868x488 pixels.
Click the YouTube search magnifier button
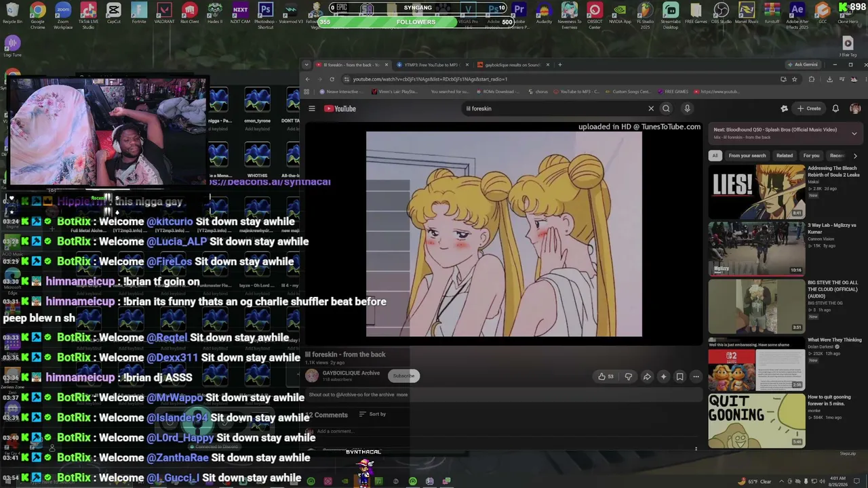click(x=666, y=108)
